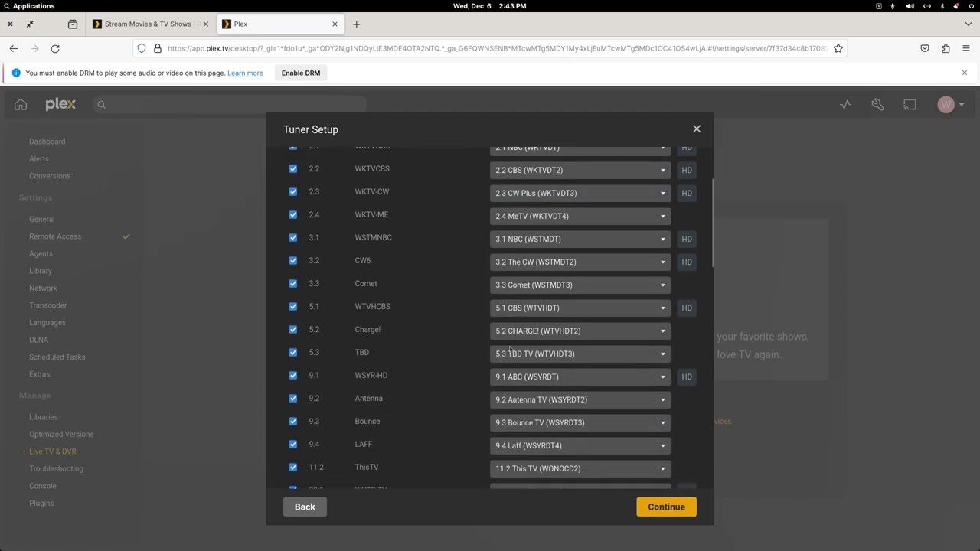Open the user account avatar
The image size is (980, 551).
point(946,105)
